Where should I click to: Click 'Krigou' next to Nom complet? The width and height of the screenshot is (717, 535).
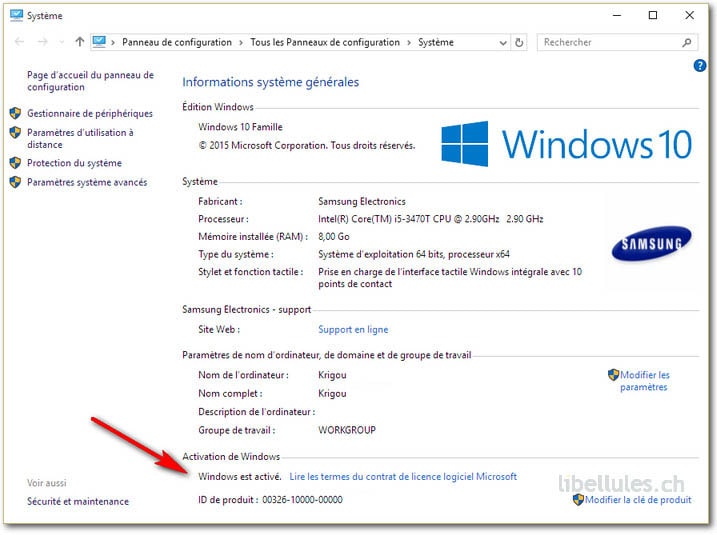point(332,394)
